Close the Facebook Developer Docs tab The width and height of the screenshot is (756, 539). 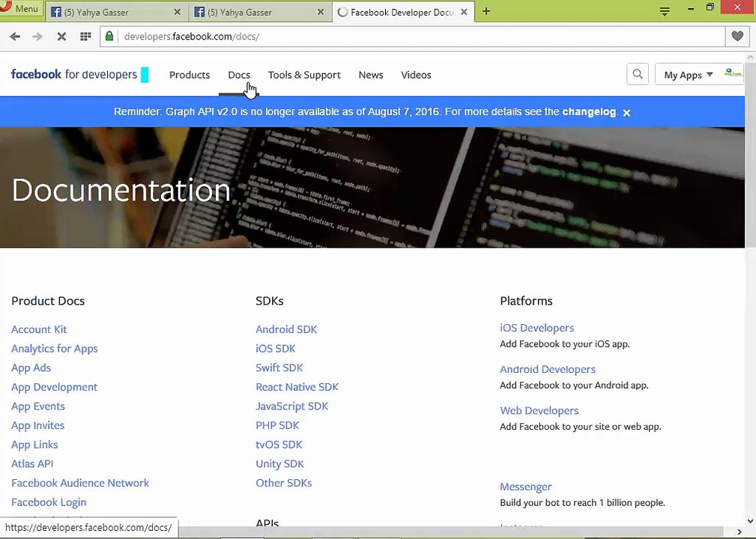(464, 12)
